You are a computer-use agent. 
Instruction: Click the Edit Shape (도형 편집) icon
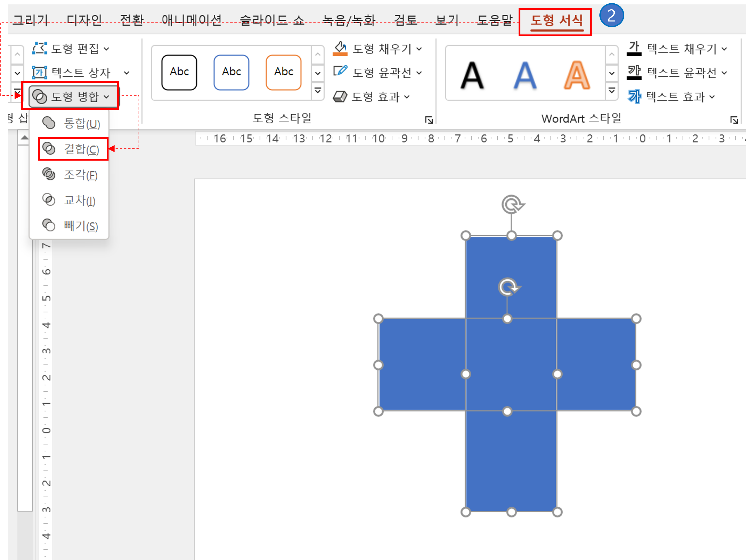pos(39,48)
